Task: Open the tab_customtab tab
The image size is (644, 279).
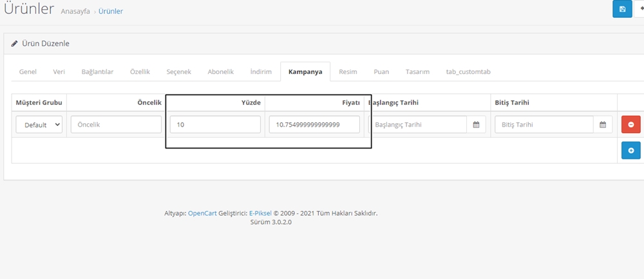Action: [x=468, y=72]
